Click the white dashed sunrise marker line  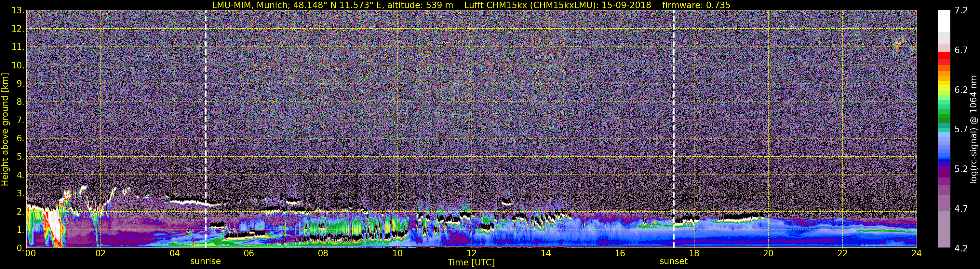(x=206, y=129)
